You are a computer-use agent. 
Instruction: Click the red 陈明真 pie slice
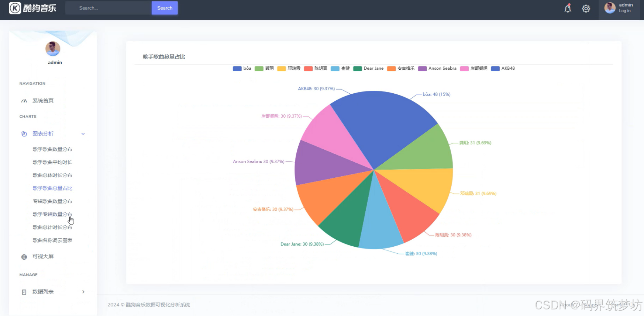coord(408,212)
